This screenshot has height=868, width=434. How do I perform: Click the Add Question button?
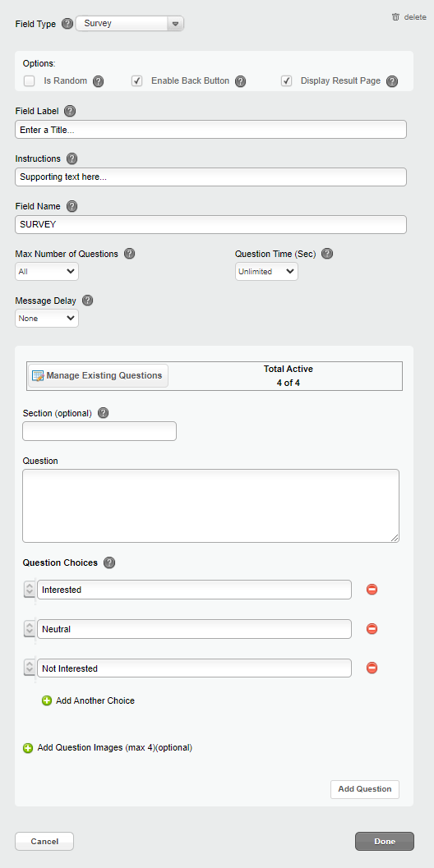(x=365, y=789)
